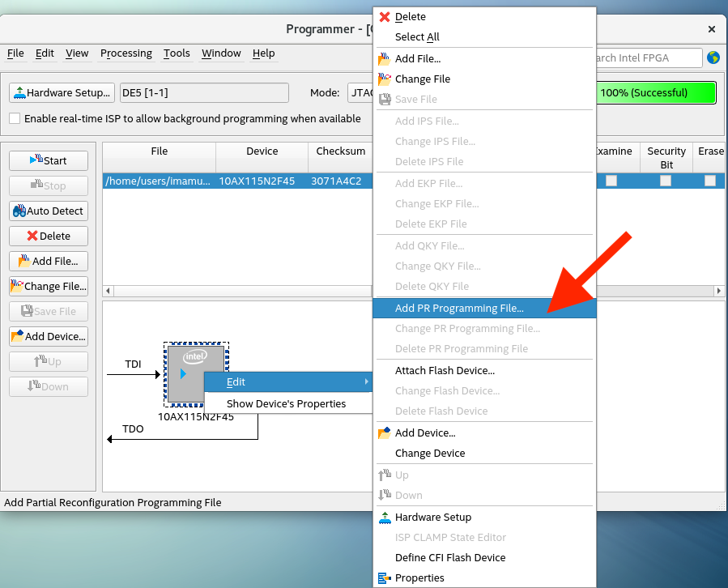Click the Auto Detect binoculars icon

coord(19,211)
